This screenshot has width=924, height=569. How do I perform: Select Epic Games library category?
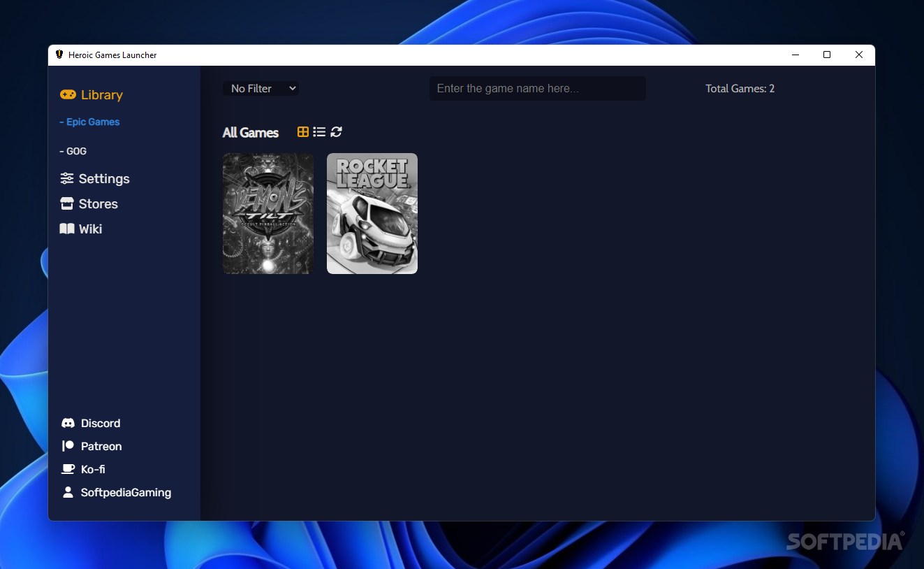89,122
